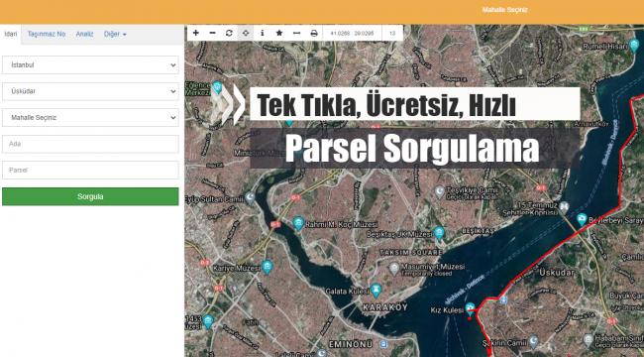The width and height of the screenshot is (644, 357).
Task: Click the Rumeli Hisarı map marker
Action: (x=634, y=46)
